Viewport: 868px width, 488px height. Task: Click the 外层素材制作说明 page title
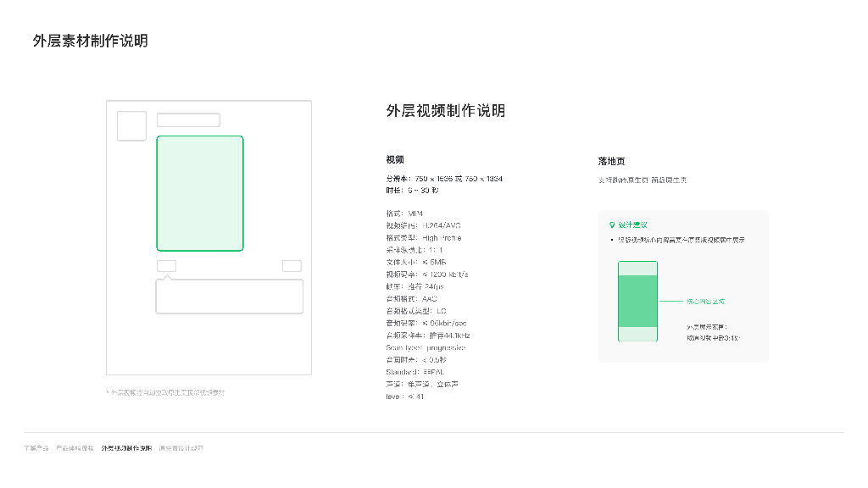click(90, 41)
